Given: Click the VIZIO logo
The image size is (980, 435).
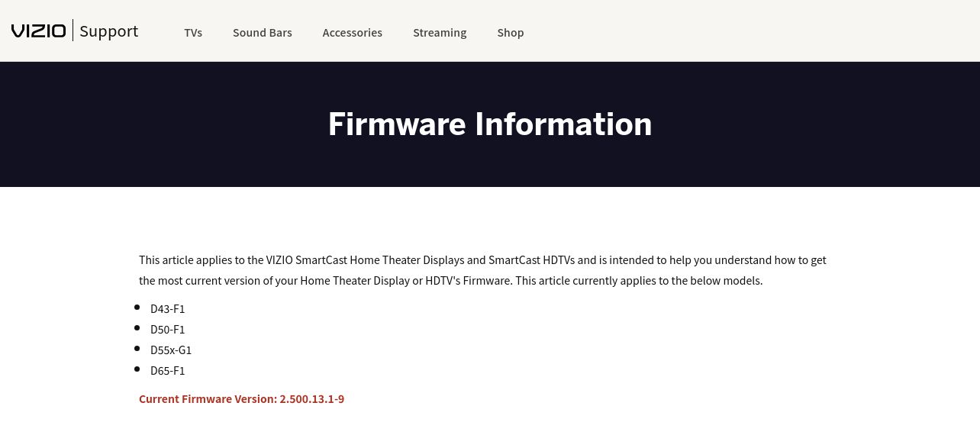Looking at the screenshot, I should 38,31.
